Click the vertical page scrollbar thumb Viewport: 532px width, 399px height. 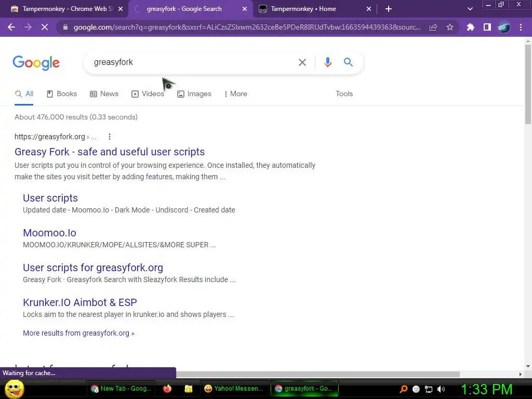coord(528,84)
